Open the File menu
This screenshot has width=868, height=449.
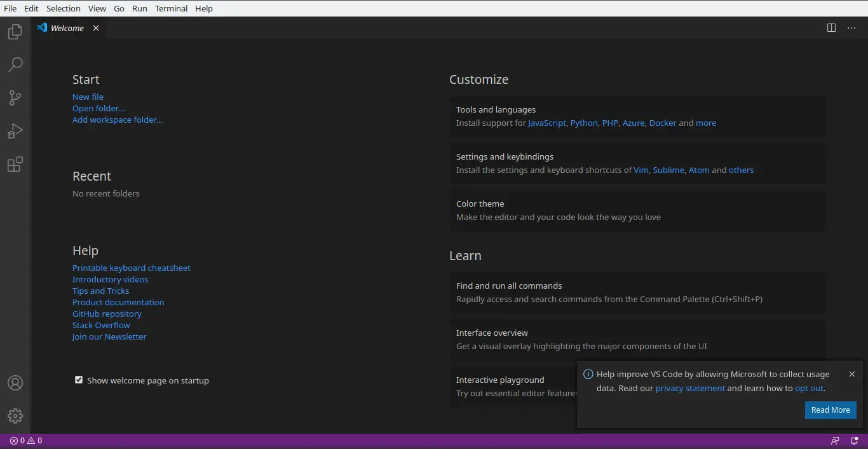10,8
